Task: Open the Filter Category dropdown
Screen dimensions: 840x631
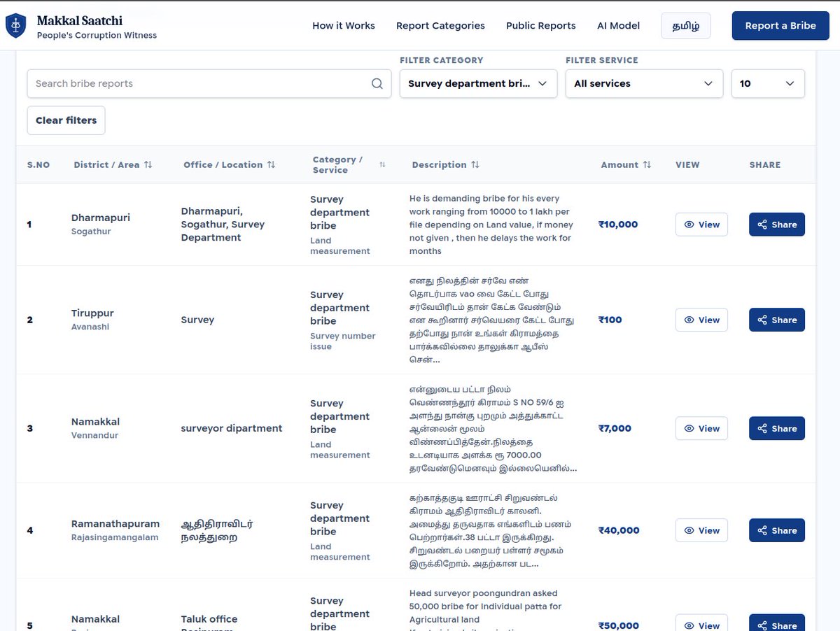Action: [x=478, y=83]
